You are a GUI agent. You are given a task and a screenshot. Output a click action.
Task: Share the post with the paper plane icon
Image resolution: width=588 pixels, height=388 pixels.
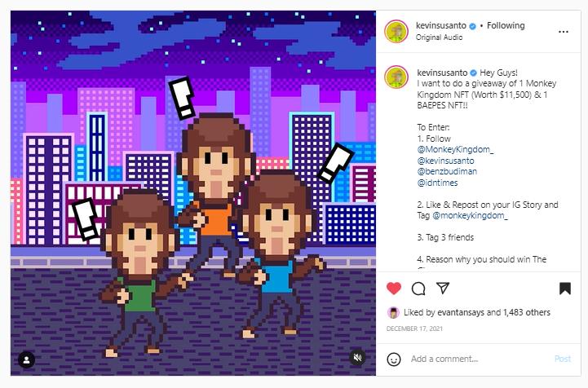(x=443, y=288)
